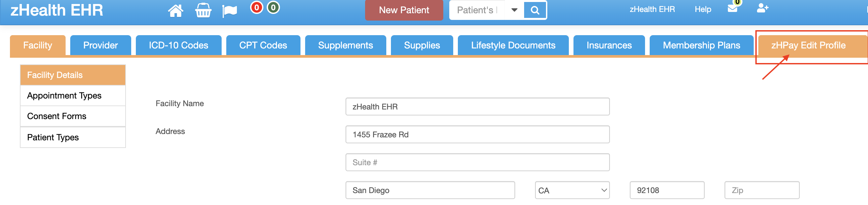
Task: Open the mail envelope icon
Action: [x=732, y=8]
